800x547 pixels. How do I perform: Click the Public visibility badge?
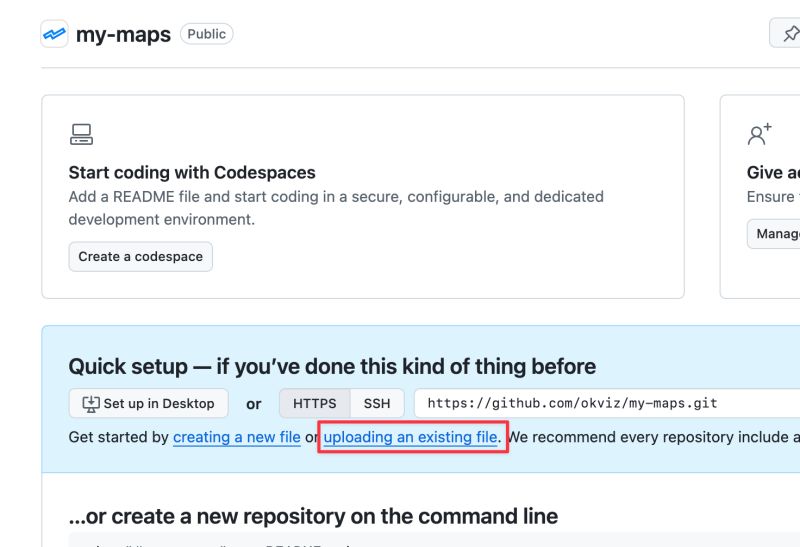click(x=207, y=34)
